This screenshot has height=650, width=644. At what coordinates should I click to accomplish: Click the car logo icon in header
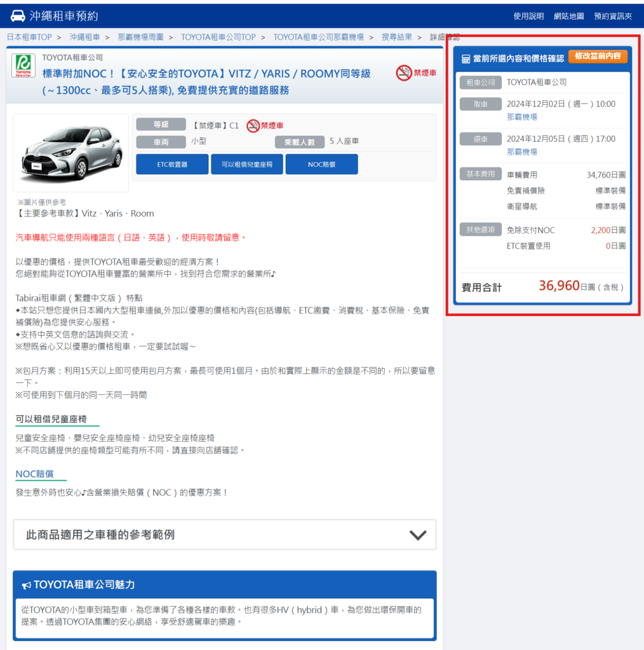[x=17, y=16]
